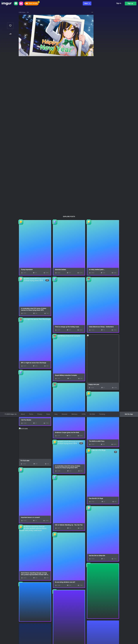Open ICE vs Veteran Standing Up post
The height and width of the screenshot is (644, 138).
click(x=69, y=503)
